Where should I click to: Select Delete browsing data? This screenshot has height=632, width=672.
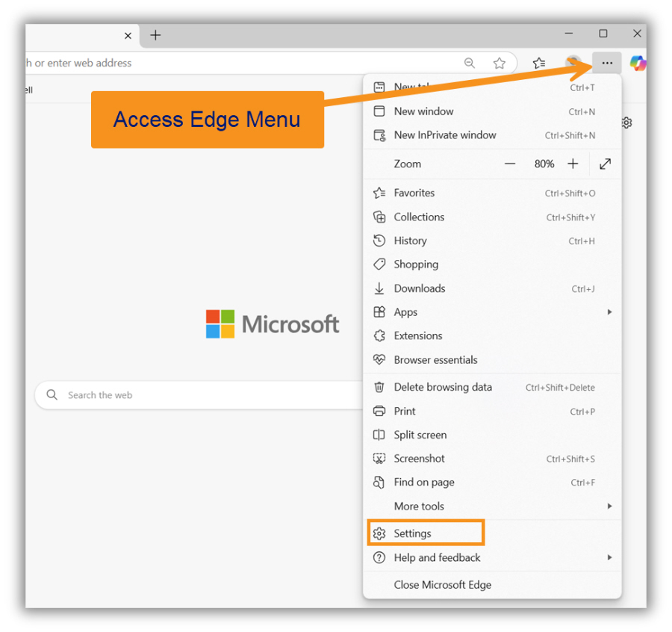[443, 387]
